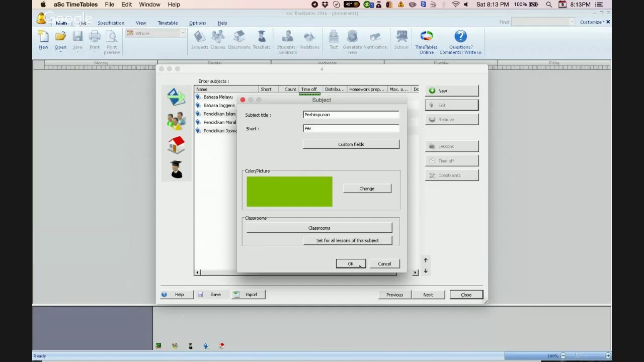Open the Find field dropdown arrow
This screenshot has width=644, height=362.
(572, 22)
